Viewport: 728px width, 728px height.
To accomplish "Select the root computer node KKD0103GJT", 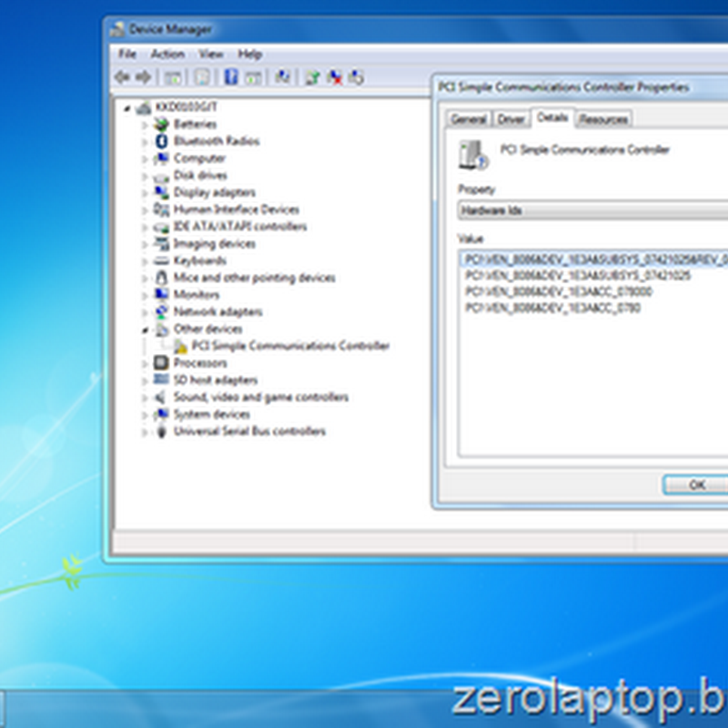I will [187, 106].
